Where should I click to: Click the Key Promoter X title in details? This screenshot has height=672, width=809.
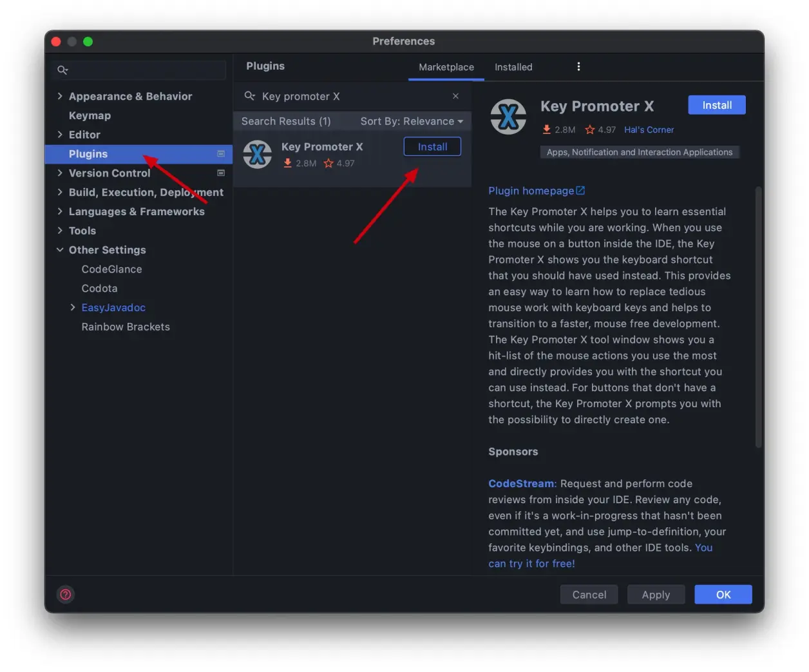[597, 106]
